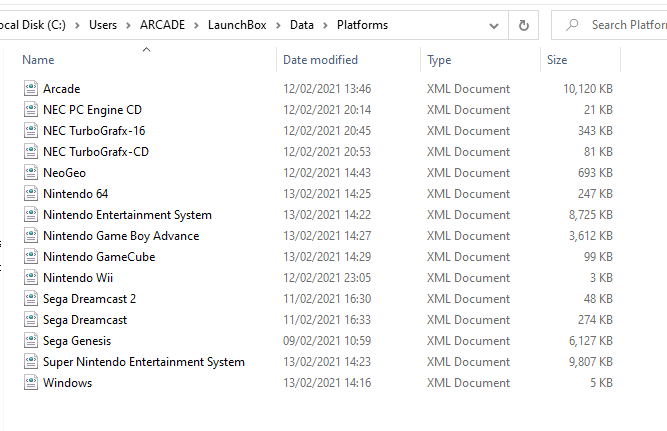Go to Local Disk (C:) breadcrumb
This screenshot has height=431, width=667.
pos(33,25)
